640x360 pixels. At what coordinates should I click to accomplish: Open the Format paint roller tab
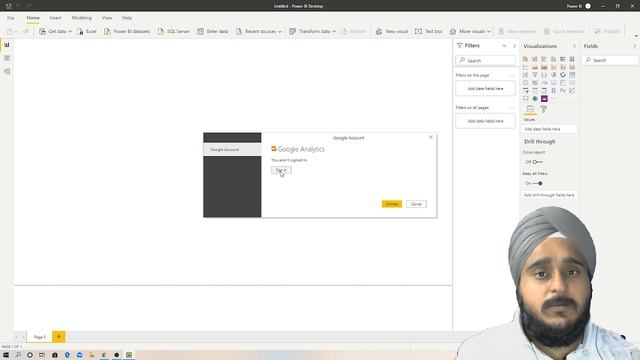coord(543,109)
